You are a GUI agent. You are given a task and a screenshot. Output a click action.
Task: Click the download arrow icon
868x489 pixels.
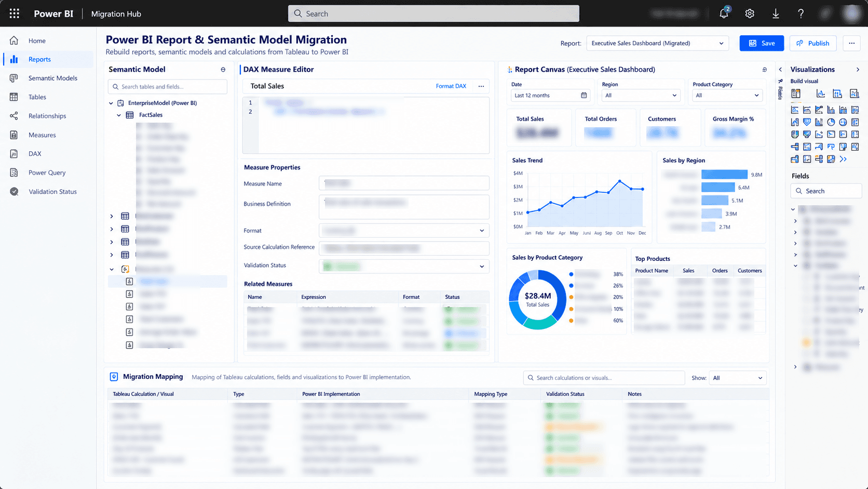pos(776,14)
